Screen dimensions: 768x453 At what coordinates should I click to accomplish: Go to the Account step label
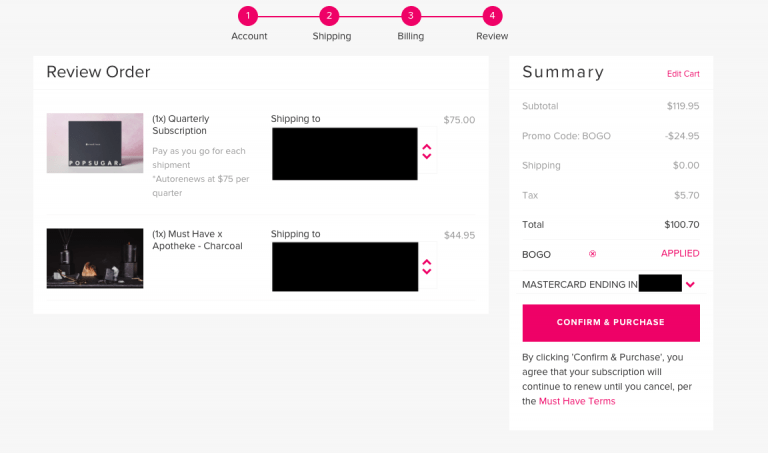click(249, 36)
